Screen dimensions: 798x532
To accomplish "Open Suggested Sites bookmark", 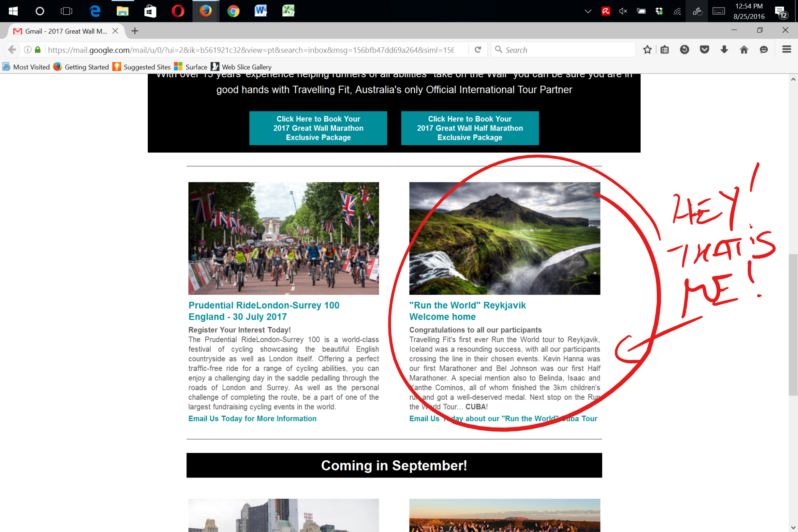I will coord(142,67).
